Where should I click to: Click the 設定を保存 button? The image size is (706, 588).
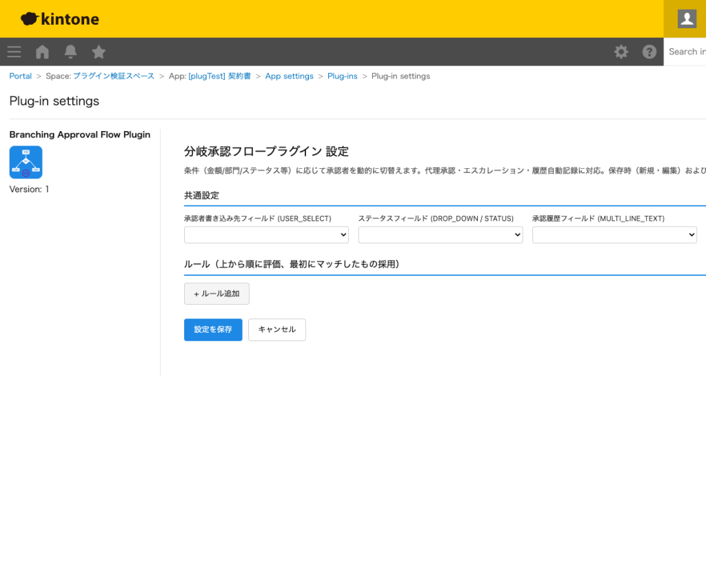pyautogui.click(x=213, y=330)
